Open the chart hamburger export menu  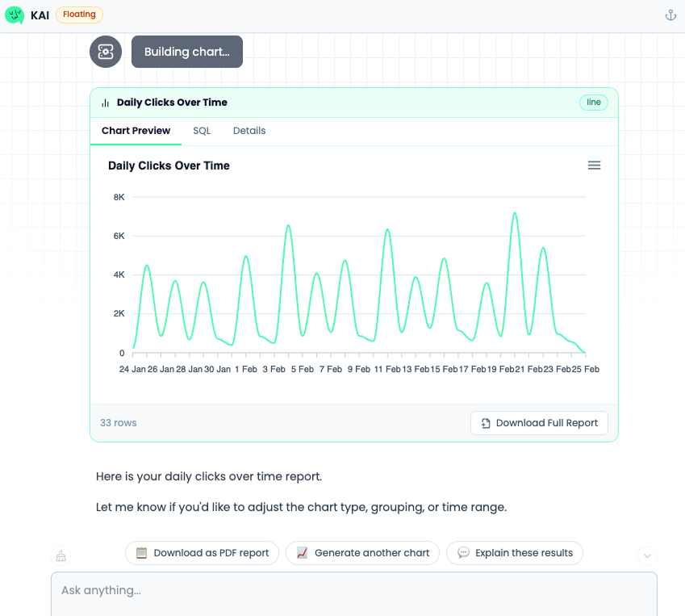[x=594, y=165]
